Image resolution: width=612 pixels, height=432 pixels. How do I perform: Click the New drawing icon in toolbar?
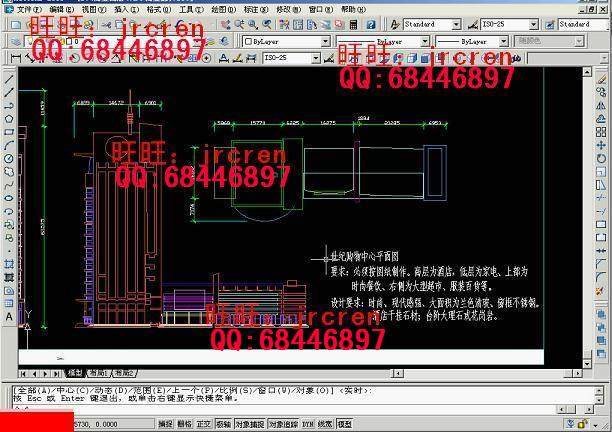point(16,25)
